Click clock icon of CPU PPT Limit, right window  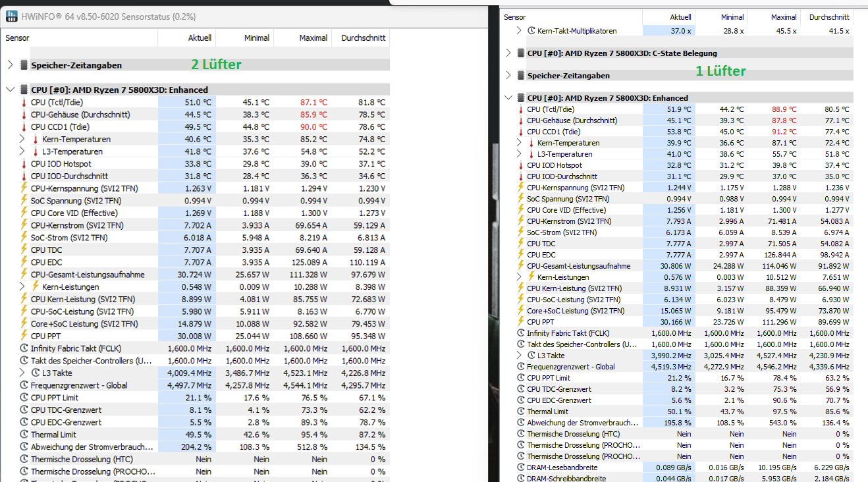520,378
